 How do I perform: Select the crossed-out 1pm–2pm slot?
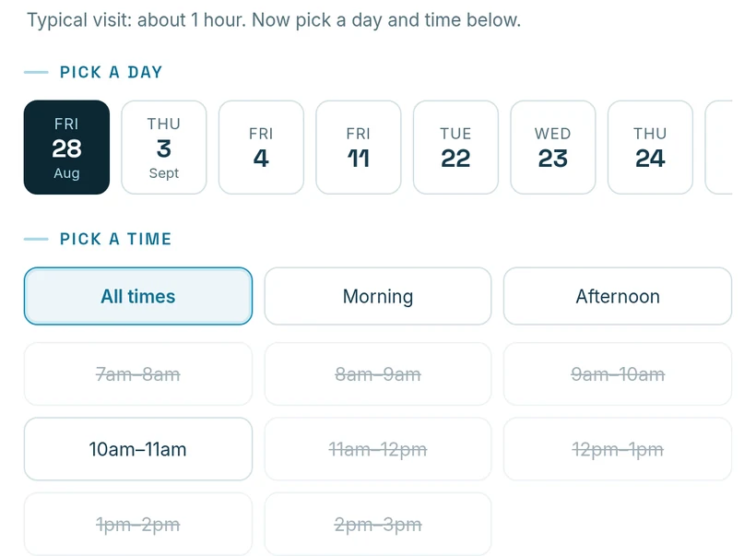pyautogui.click(x=138, y=524)
